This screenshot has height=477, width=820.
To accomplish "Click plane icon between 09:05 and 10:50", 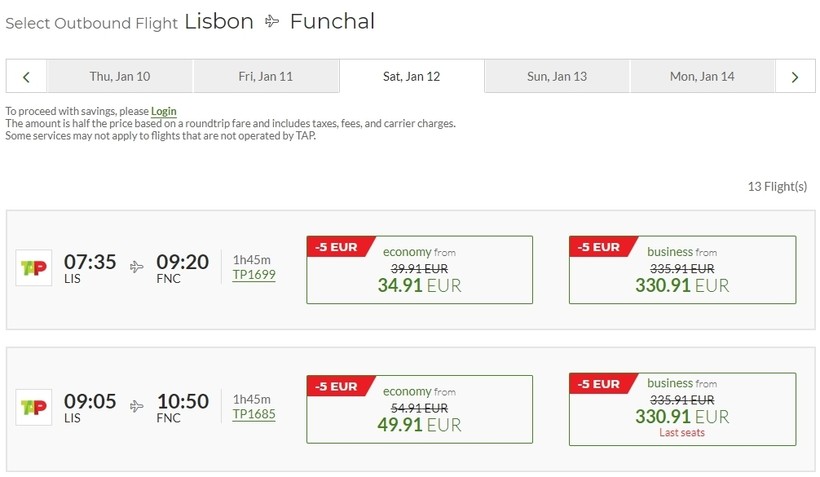I will pyautogui.click(x=136, y=406).
